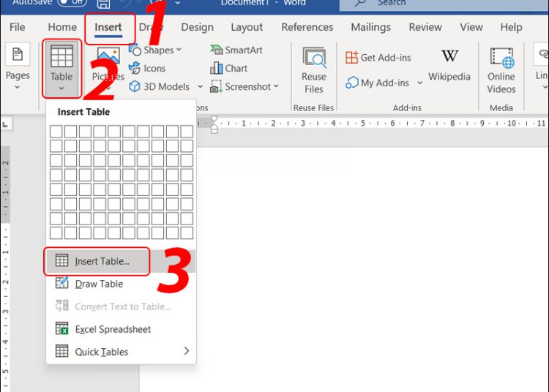Click the indent marker on the ruler
The width and height of the screenshot is (549, 392).
tap(214, 124)
